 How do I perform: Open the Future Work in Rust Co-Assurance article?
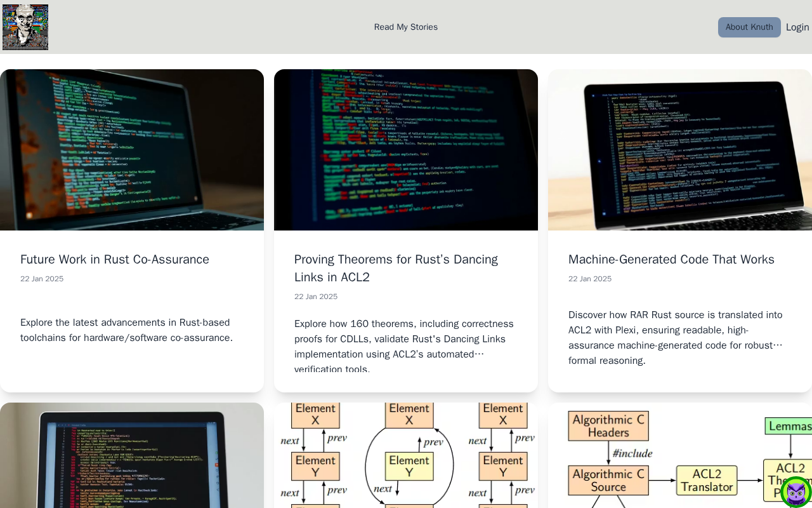(115, 260)
